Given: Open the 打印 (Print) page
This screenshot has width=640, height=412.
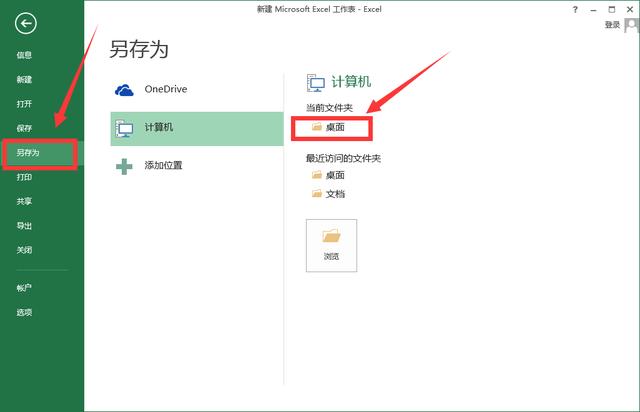Looking at the screenshot, I should point(24,177).
